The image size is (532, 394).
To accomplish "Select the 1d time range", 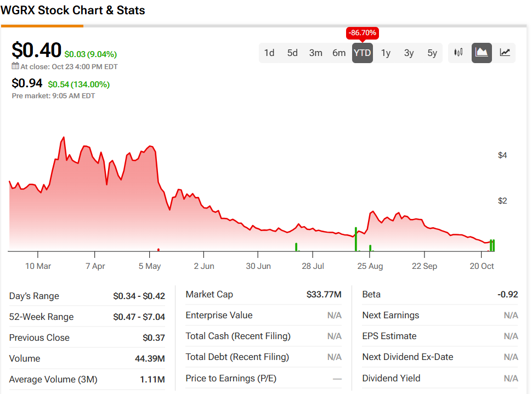I will [x=269, y=53].
